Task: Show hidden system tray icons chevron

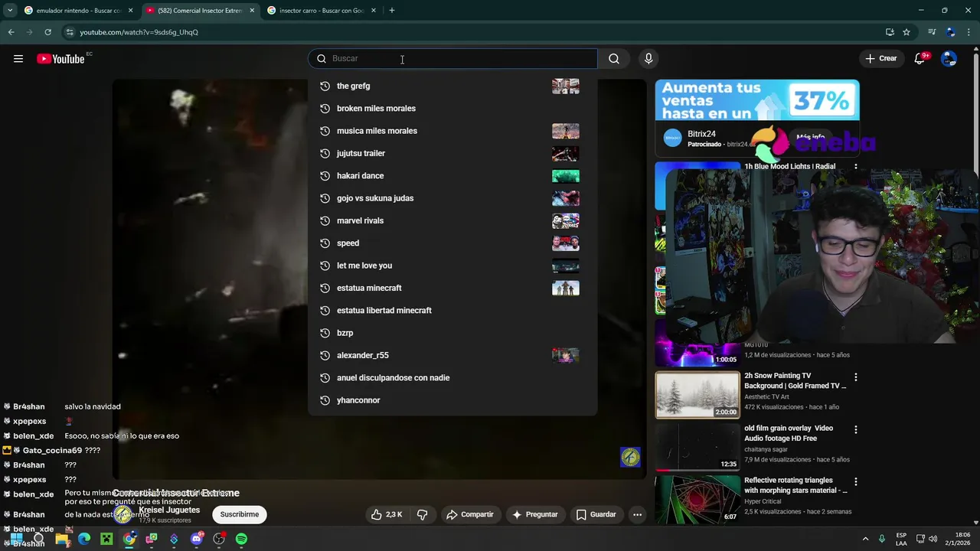Action: 865,539
